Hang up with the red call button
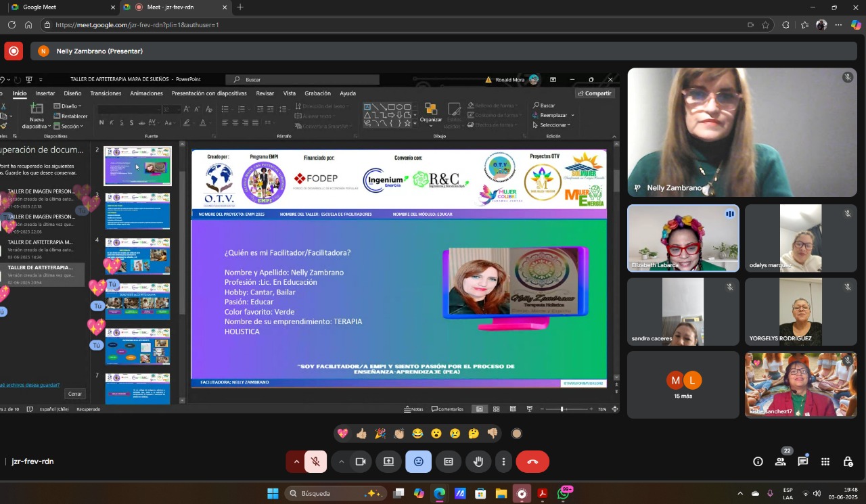866x504 pixels. (532, 461)
